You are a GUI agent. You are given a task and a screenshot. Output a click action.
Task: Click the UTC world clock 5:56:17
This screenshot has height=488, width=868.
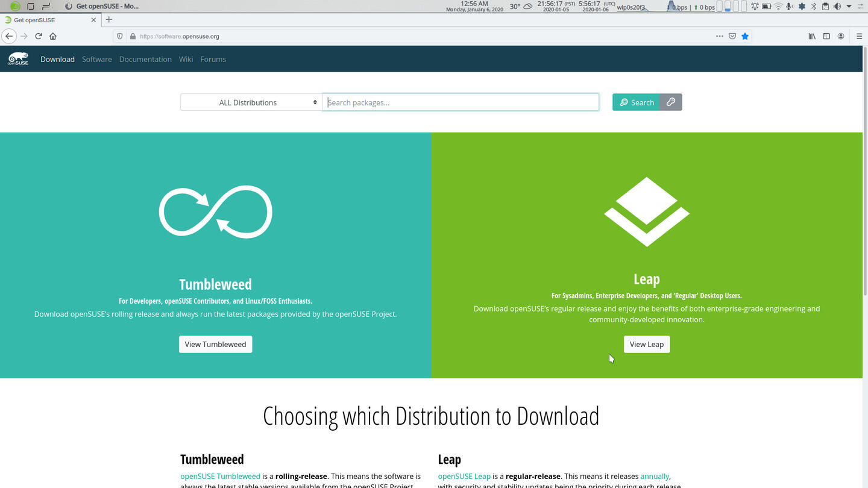tap(596, 7)
